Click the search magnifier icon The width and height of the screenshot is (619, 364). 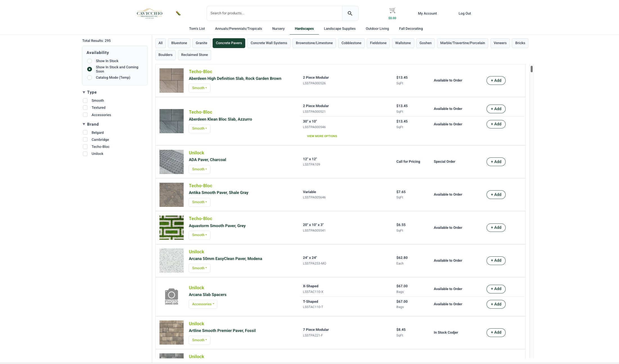tap(350, 13)
